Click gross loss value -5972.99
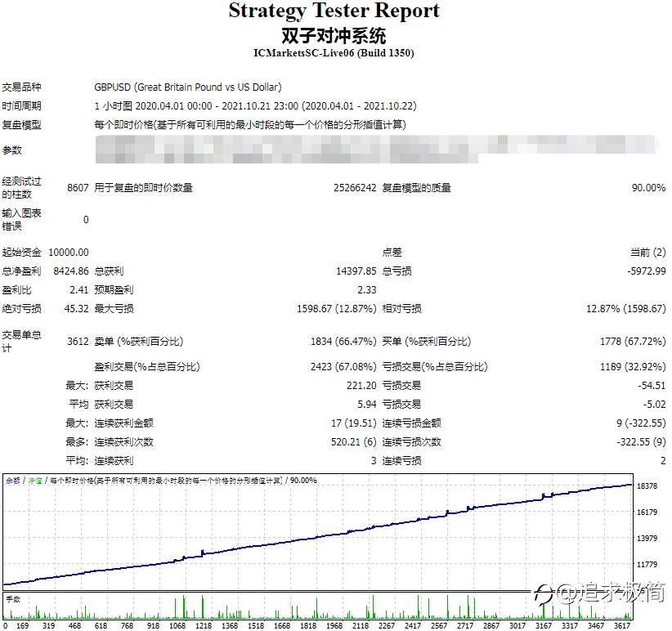This screenshot has width=672, height=631. (647, 271)
